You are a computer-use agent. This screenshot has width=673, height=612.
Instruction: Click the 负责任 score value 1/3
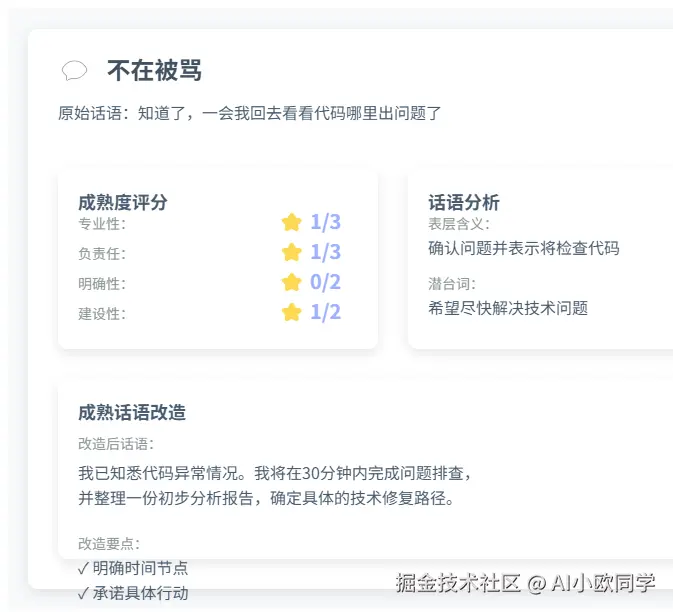[x=325, y=252]
